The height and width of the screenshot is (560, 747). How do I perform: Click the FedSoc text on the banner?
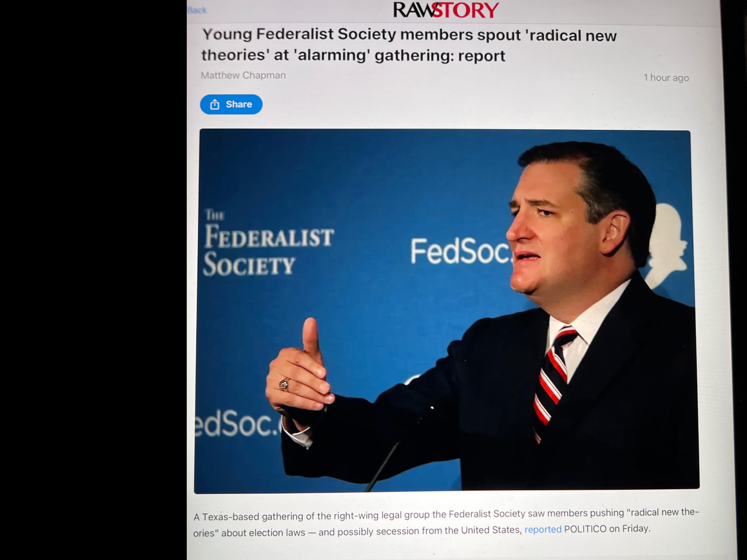point(460,251)
